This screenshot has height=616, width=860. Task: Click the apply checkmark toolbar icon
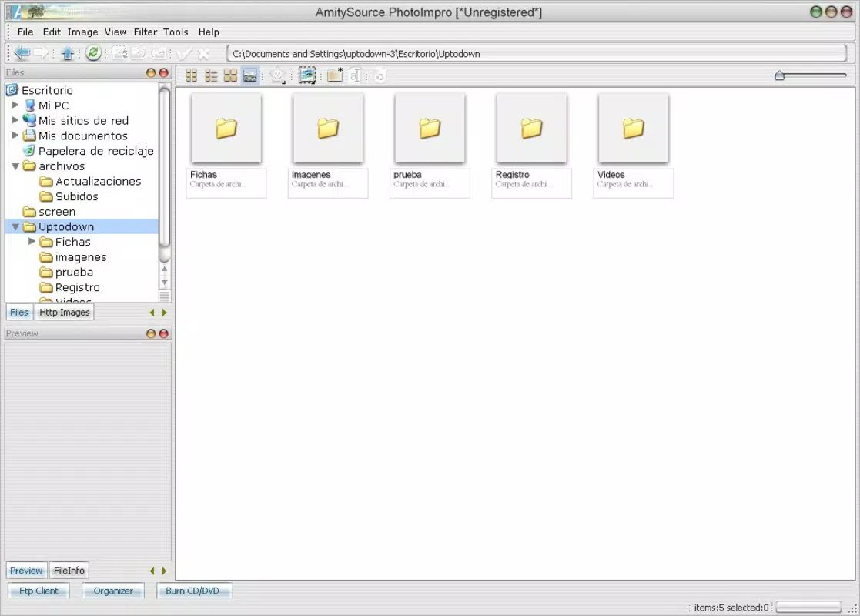pos(184,53)
